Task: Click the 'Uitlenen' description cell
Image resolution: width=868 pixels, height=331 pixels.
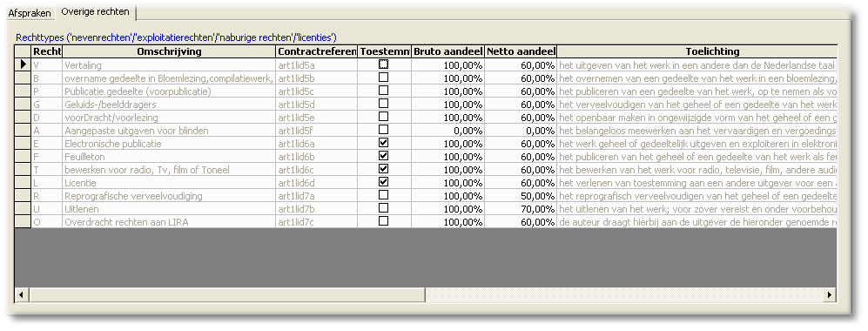Action: click(169, 209)
